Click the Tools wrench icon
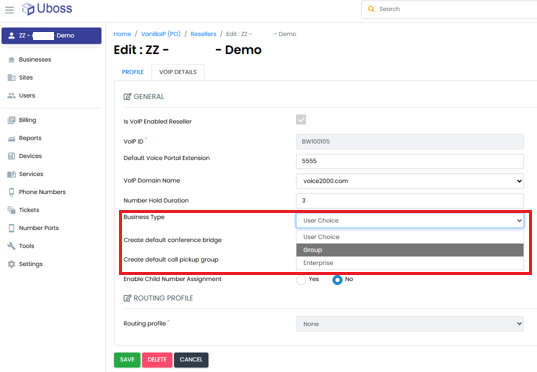537x372 pixels. 11,246
